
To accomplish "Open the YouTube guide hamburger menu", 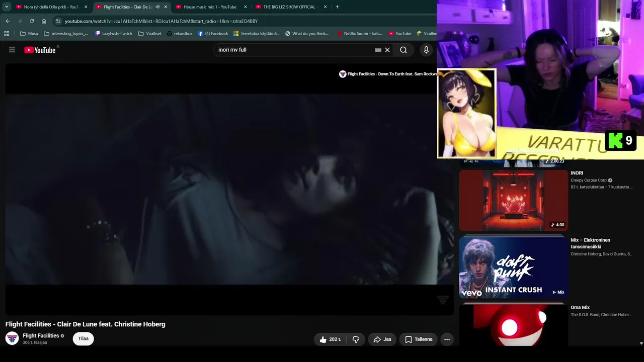I will click(x=12, y=50).
